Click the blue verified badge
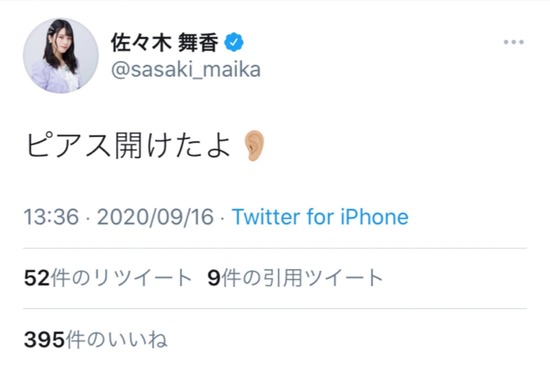Screen dimensions: 550x367 (x=234, y=42)
